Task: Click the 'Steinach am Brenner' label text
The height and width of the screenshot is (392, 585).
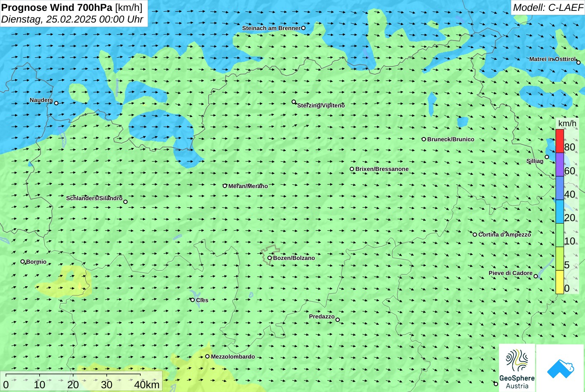Action: click(271, 28)
